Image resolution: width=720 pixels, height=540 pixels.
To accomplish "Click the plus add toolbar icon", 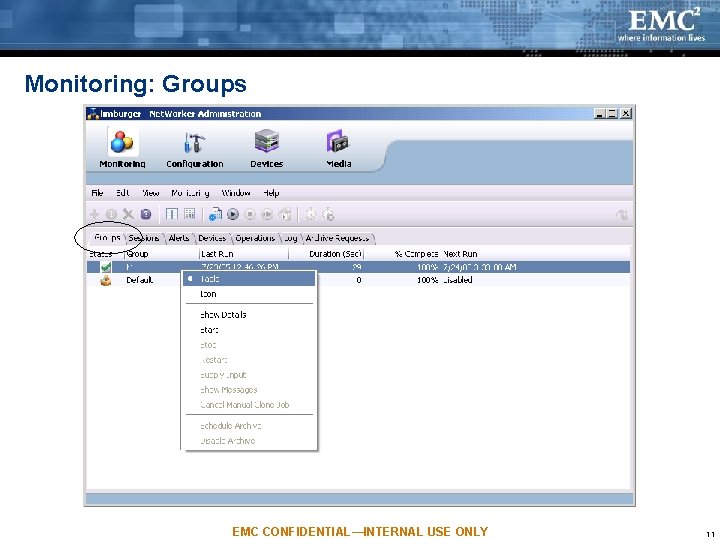I will [x=94, y=214].
